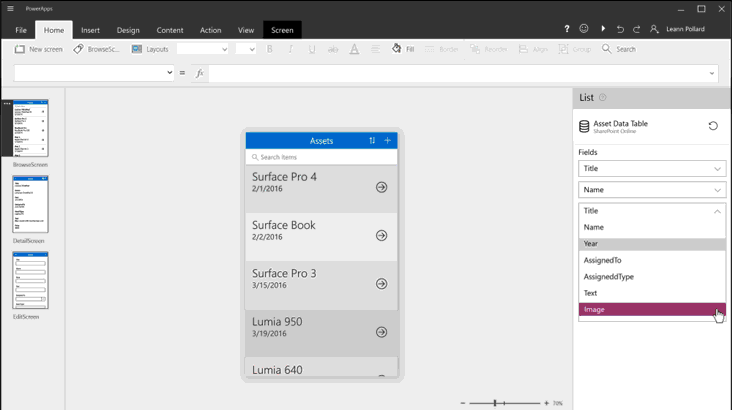The width and height of the screenshot is (732, 410).
Task: Open the Layouts option
Action: coord(150,49)
